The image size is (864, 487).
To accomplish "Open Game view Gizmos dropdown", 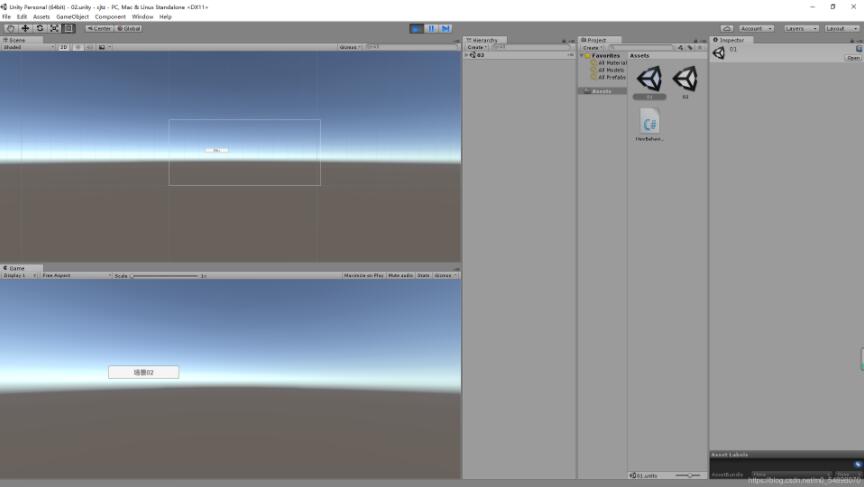I will point(445,275).
